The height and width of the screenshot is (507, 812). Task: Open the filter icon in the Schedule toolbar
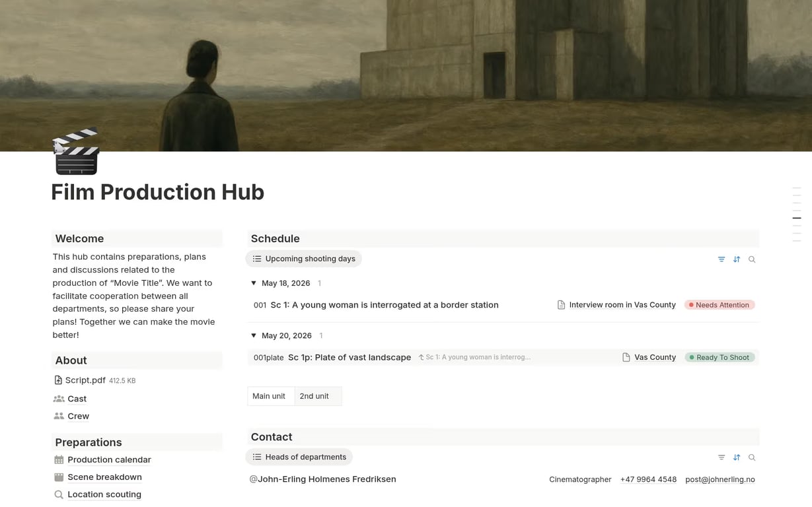point(721,259)
